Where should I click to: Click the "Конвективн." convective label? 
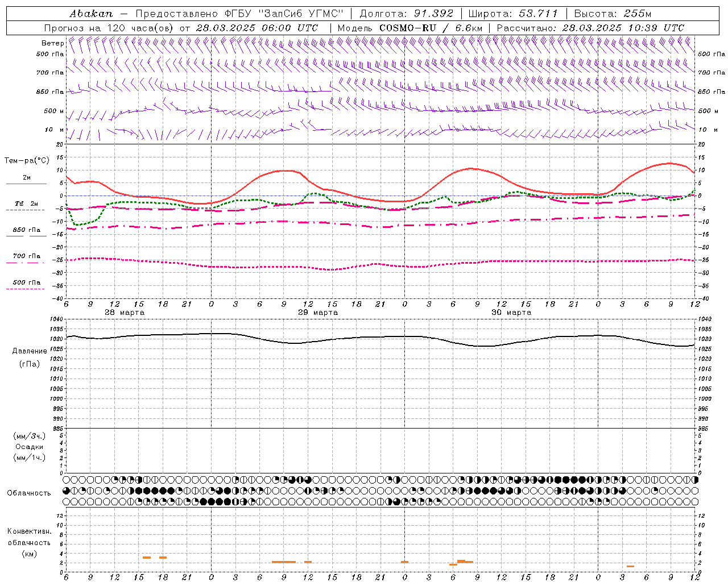coord(29,531)
